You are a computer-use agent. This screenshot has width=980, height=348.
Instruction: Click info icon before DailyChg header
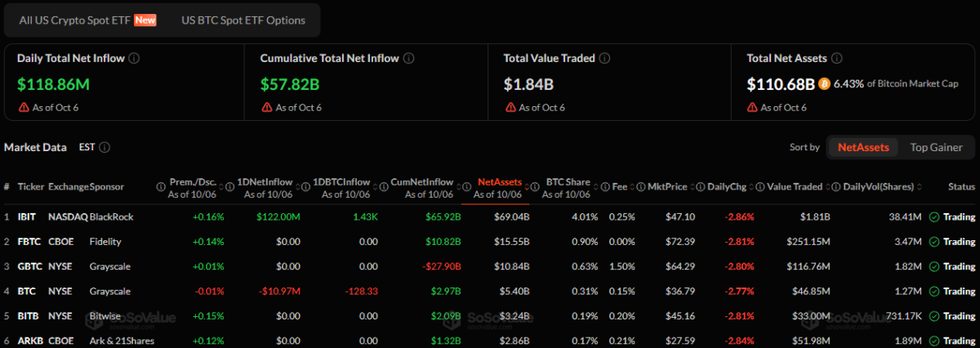click(x=700, y=187)
